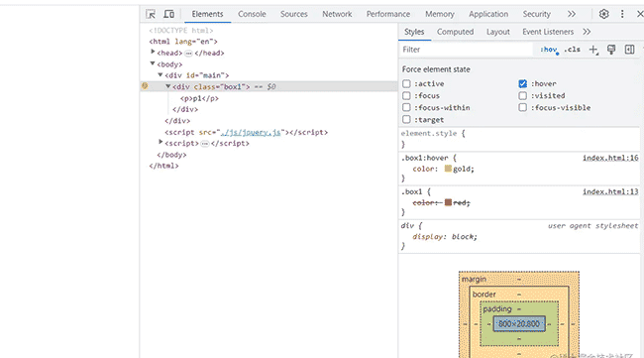Toggle the .cls element classes button
644x358 pixels.
point(572,50)
